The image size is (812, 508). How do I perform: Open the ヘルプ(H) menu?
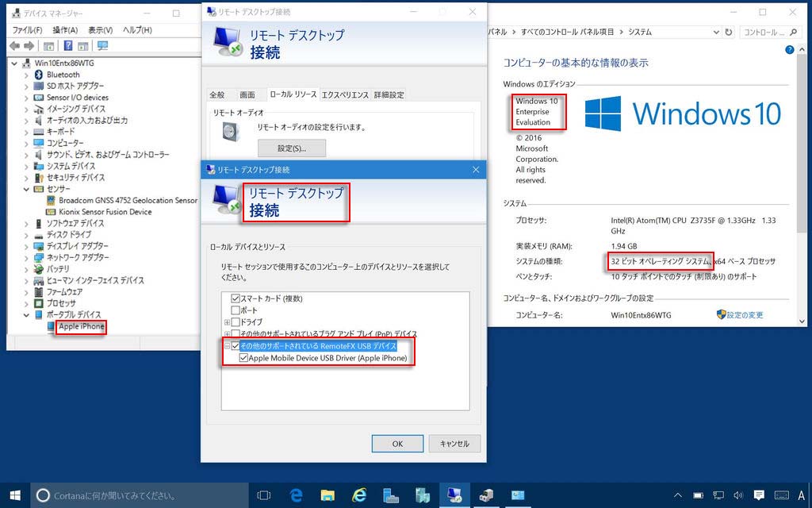(x=137, y=30)
